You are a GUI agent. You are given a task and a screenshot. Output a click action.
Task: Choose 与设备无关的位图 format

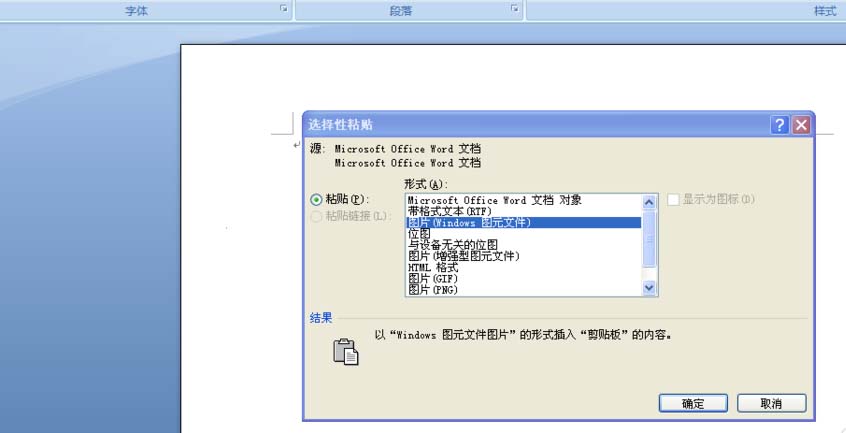[452, 245]
